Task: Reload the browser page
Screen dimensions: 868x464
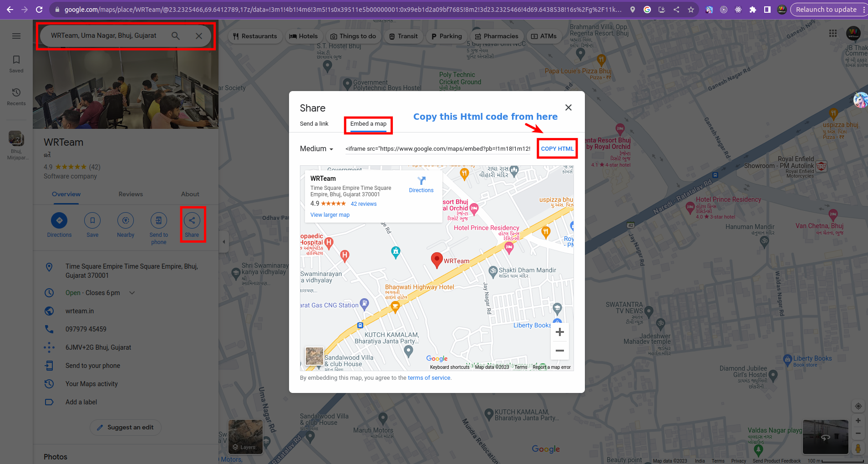Action: [39, 10]
